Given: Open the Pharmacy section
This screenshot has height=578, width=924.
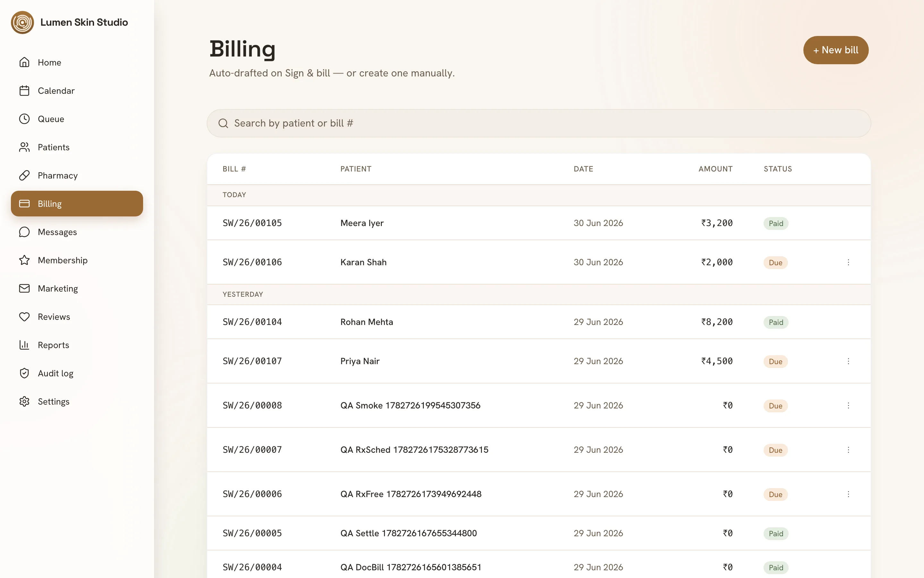Looking at the screenshot, I should [x=77, y=175].
